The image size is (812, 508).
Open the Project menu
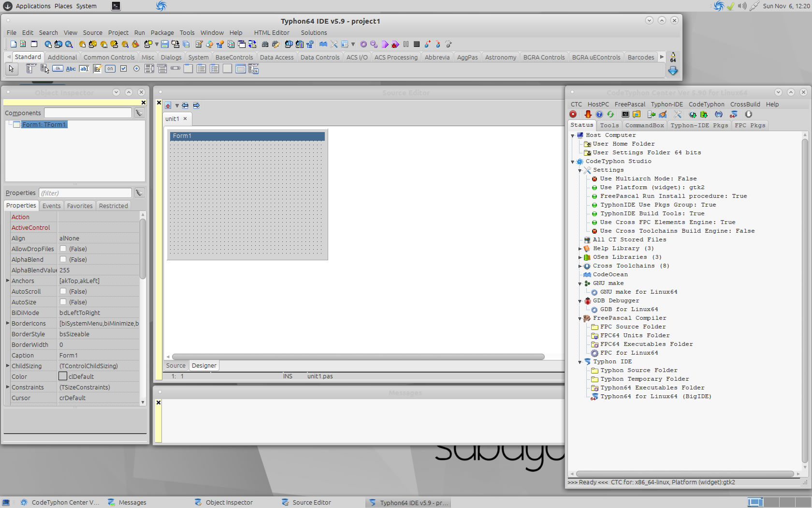click(118, 32)
